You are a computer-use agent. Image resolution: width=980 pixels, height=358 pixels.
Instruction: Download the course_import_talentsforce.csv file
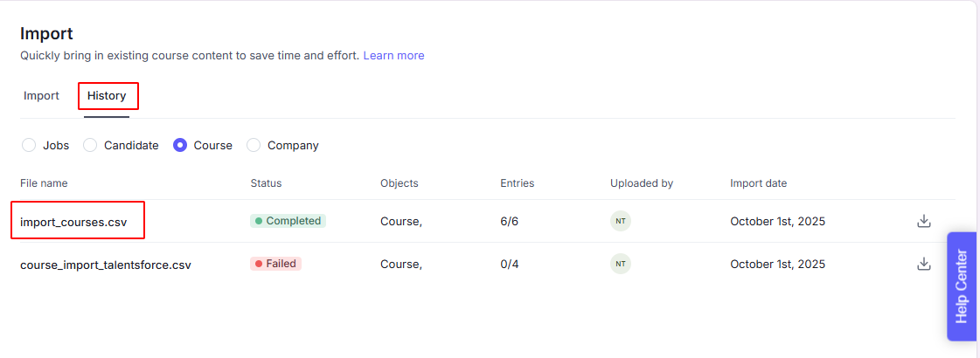(923, 264)
